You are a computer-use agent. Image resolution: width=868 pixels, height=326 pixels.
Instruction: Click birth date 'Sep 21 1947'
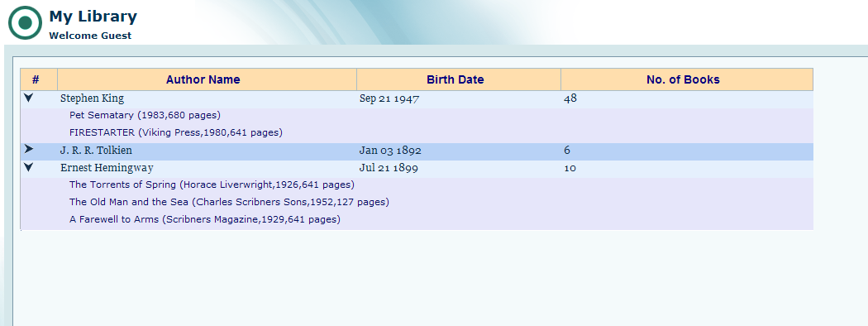pyautogui.click(x=389, y=98)
